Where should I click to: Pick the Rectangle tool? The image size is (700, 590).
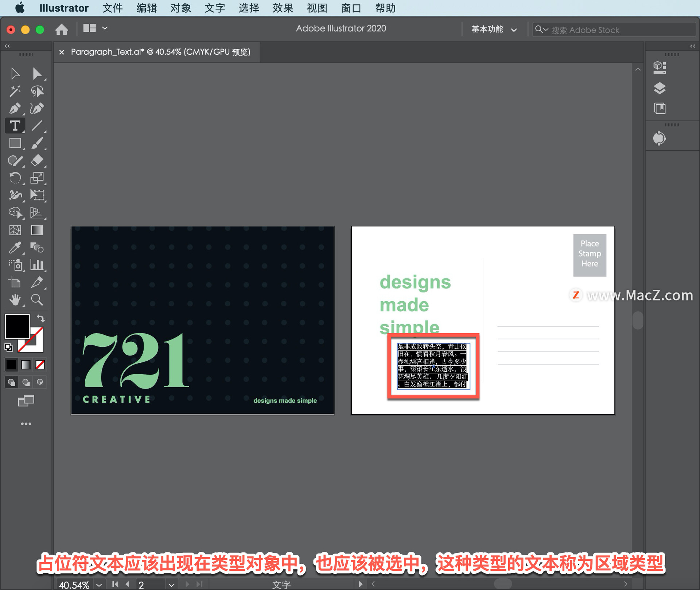(15, 143)
